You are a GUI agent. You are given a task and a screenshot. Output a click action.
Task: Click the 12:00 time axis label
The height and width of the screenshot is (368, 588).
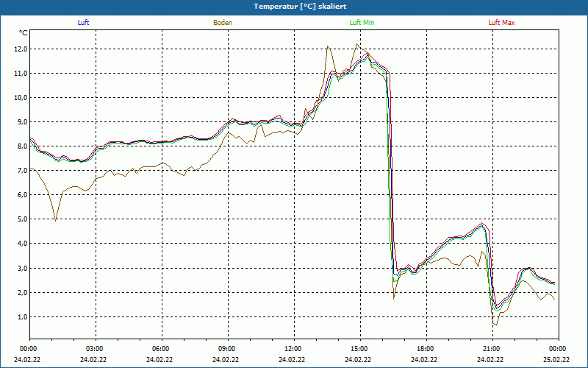tap(294, 349)
